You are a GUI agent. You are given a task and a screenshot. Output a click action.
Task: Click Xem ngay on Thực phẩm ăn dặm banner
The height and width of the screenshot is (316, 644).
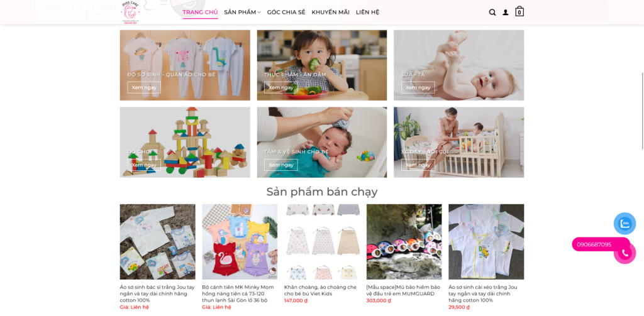pos(281,87)
